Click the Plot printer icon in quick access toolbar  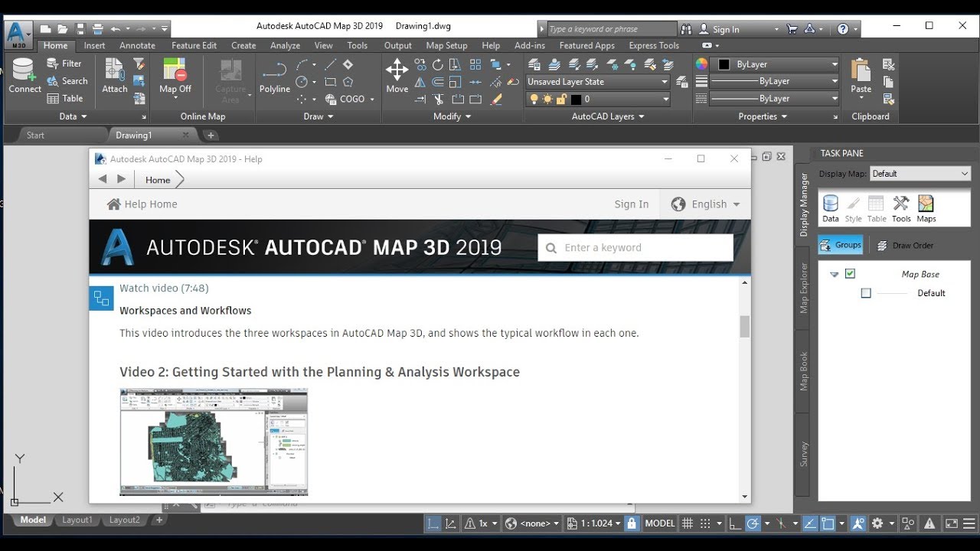click(x=98, y=29)
